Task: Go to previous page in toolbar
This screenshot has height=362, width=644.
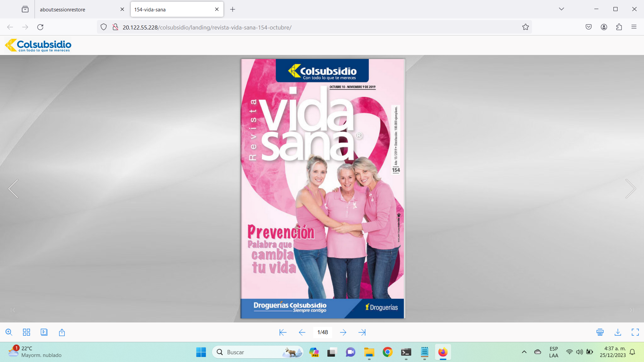Action: pyautogui.click(x=302, y=332)
